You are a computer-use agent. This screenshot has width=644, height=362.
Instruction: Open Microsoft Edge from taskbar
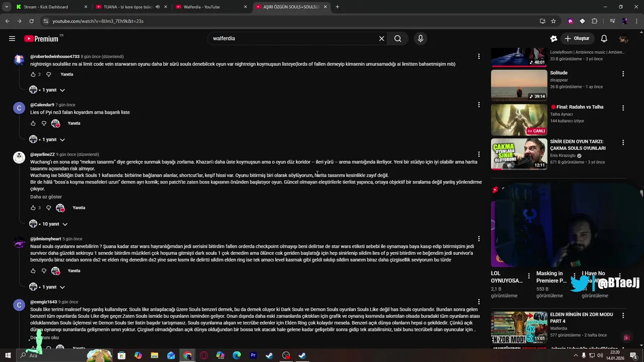click(237, 355)
